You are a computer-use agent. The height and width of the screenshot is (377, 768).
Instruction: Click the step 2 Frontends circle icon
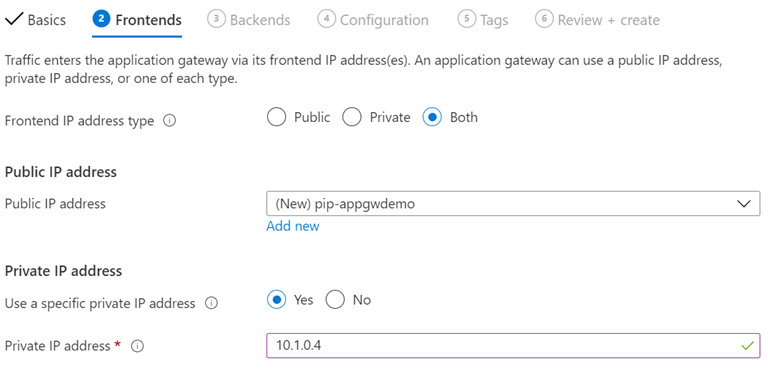[101, 20]
